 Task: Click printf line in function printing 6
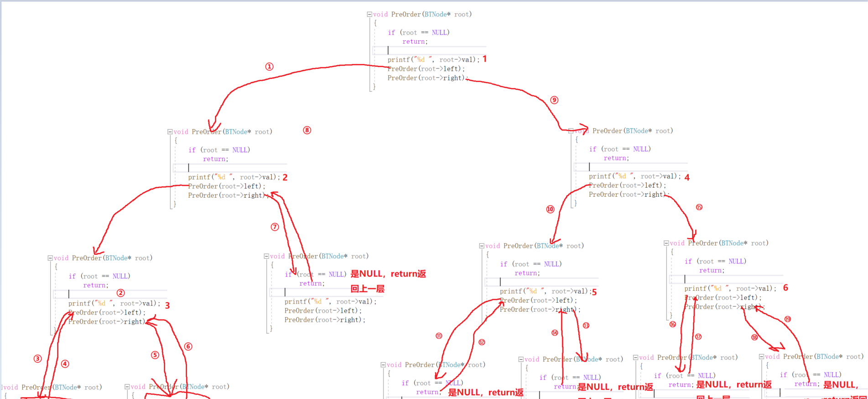pos(730,289)
